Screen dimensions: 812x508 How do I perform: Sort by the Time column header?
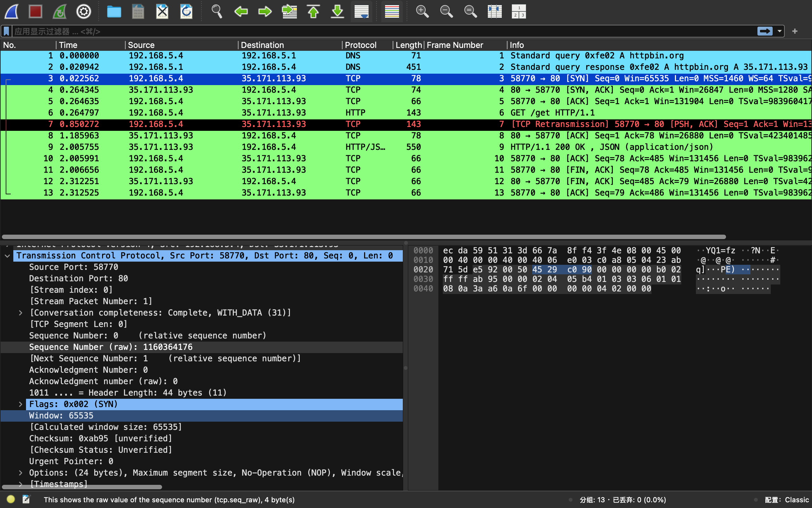pyautogui.click(x=91, y=45)
